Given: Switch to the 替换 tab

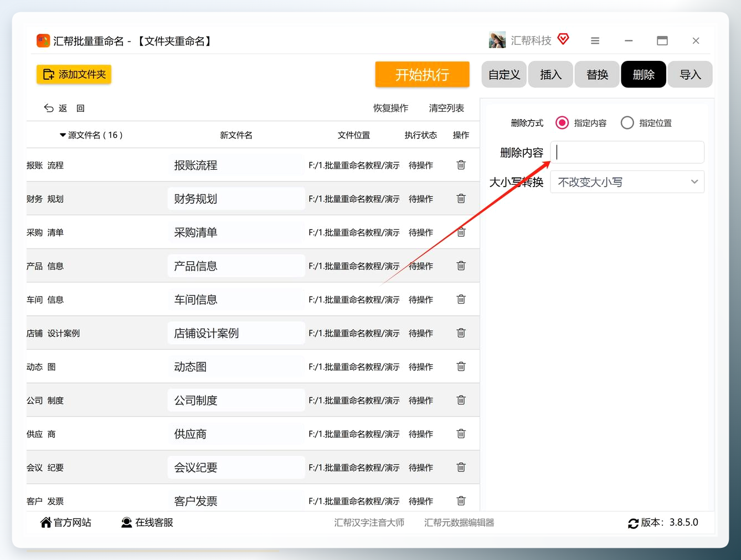Looking at the screenshot, I should (x=598, y=74).
